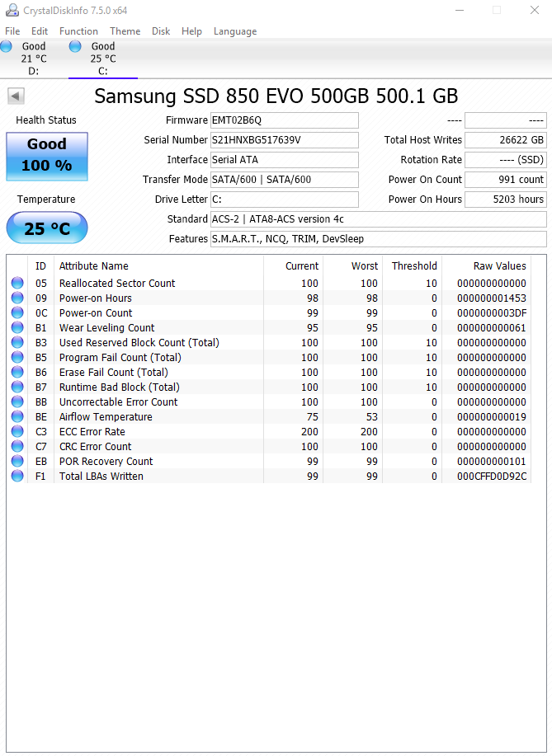552x756 pixels.
Task: Click the Transfer Mode field
Action: point(285,180)
